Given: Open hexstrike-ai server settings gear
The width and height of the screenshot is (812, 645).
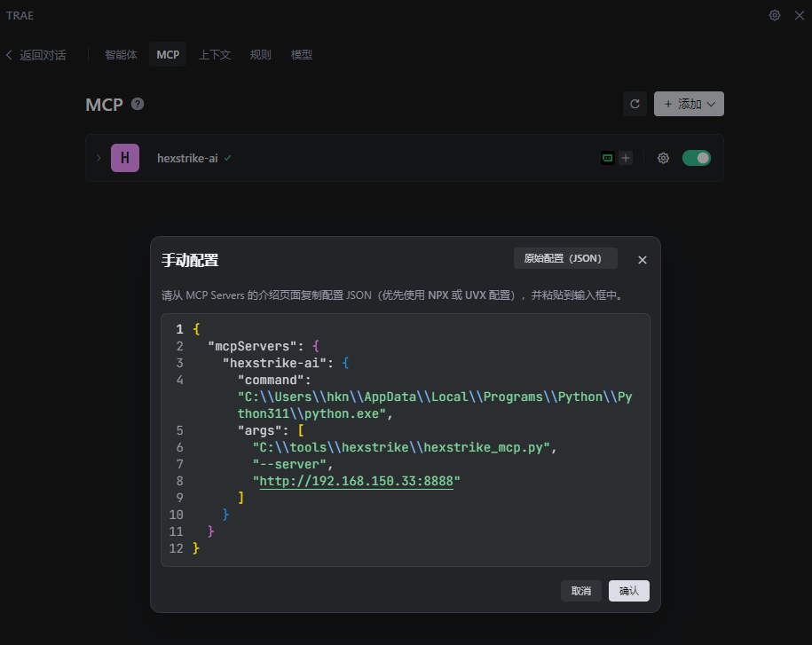Looking at the screenshot, I should (x=663, y=158).
